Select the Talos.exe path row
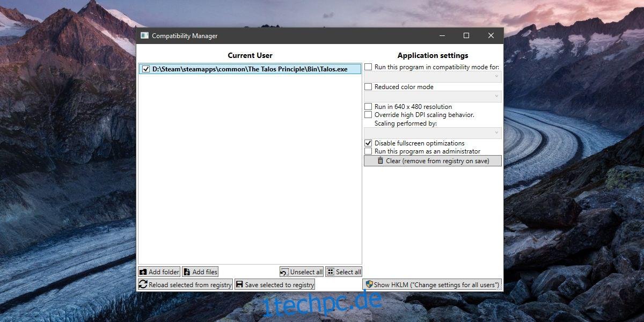The height and width of the screenshot is (322, 644). pyautogui.click(x=250, y=69)
